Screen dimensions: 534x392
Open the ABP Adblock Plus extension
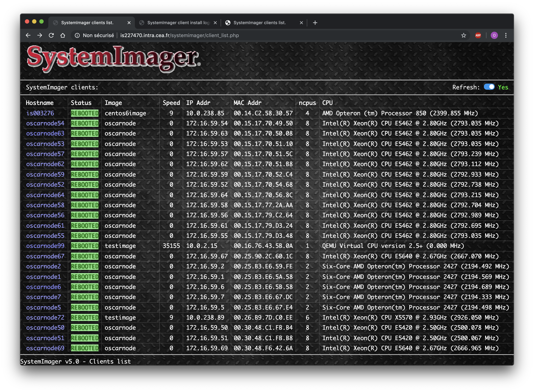pos(478,35)
